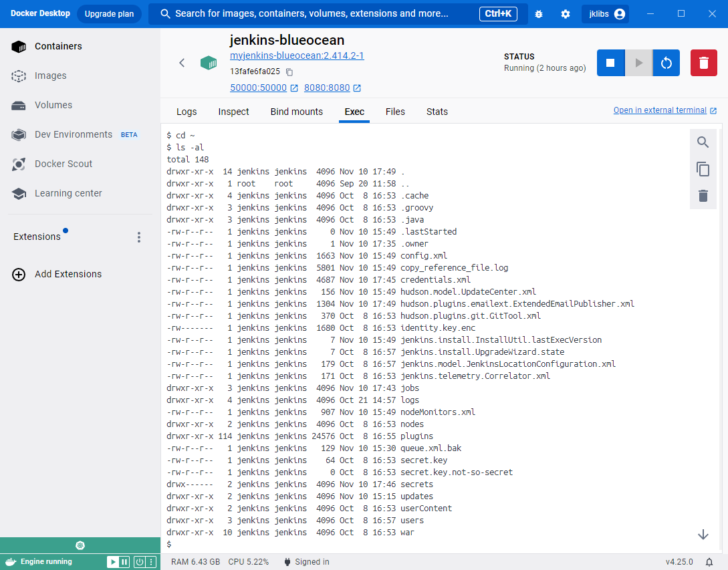Click the BETA badge beside Dev Environments
Screen dimensions: 728x570
(129, 135)
